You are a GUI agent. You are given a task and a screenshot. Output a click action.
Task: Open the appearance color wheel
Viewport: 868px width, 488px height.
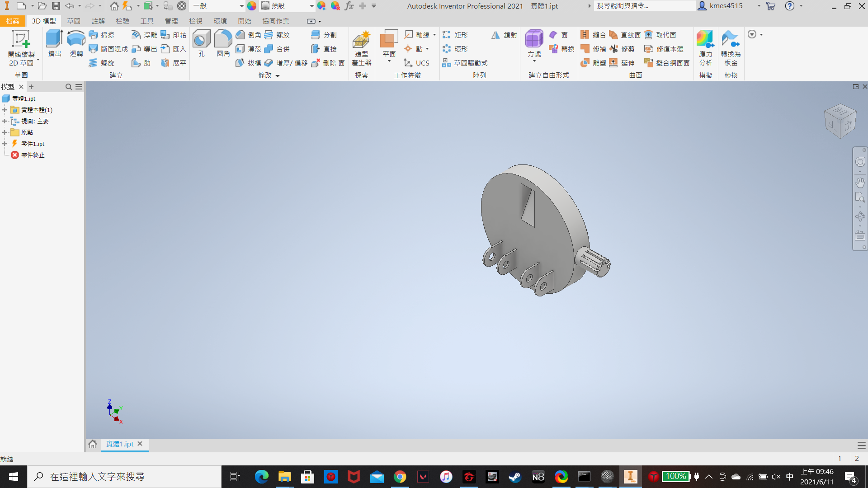(x=252, y=6)
